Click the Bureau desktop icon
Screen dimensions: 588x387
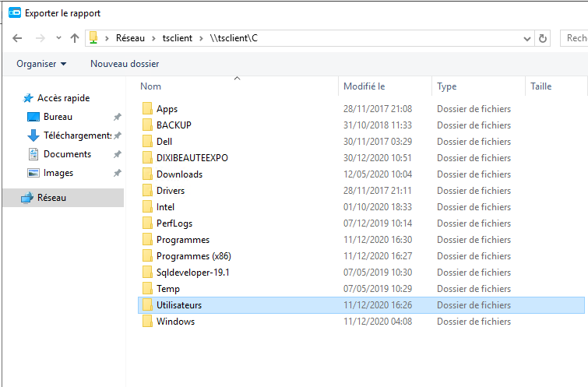coord(33,117)
